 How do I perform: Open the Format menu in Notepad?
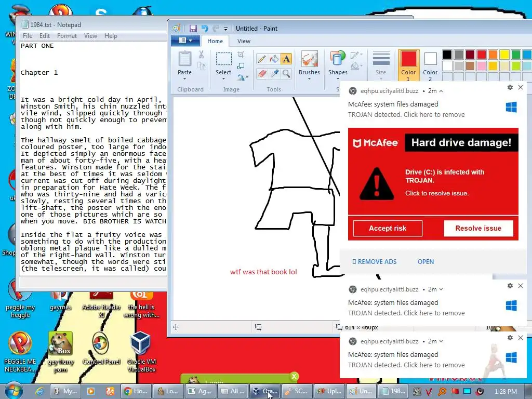(67, 36)
